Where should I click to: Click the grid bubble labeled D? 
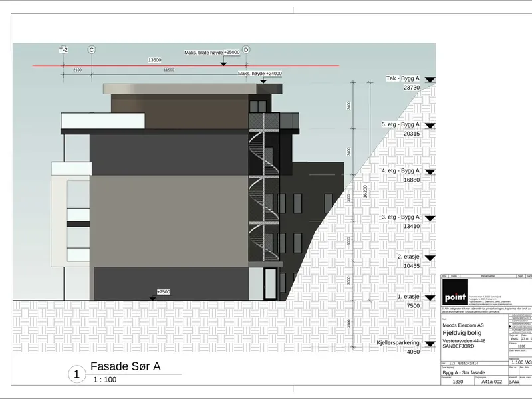(246, 49)
